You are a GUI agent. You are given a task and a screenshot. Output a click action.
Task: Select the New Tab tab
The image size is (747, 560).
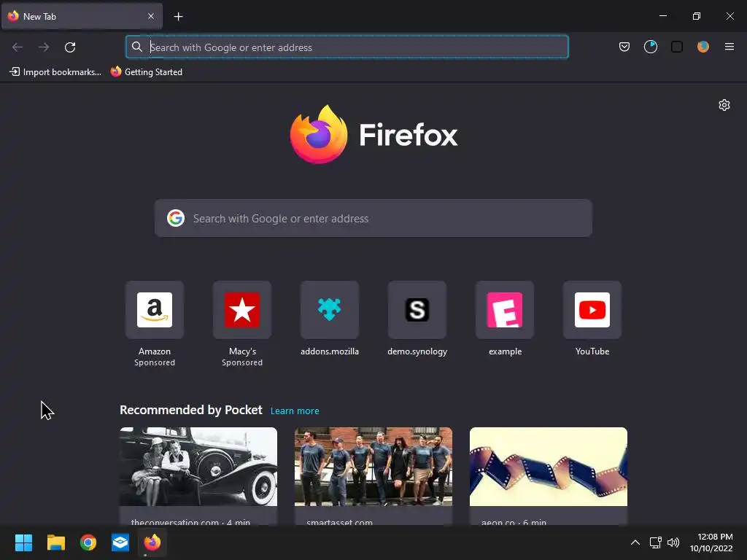click(82, 16)
